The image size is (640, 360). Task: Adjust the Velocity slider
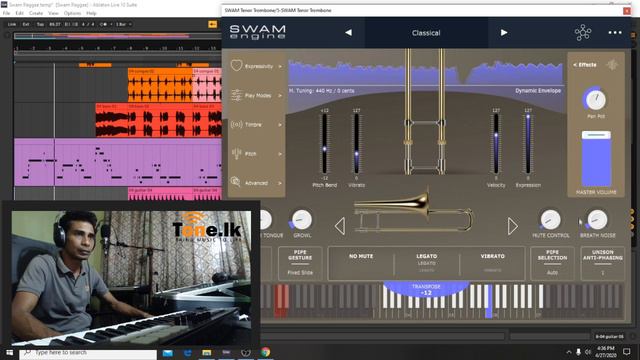coord(496,144)
